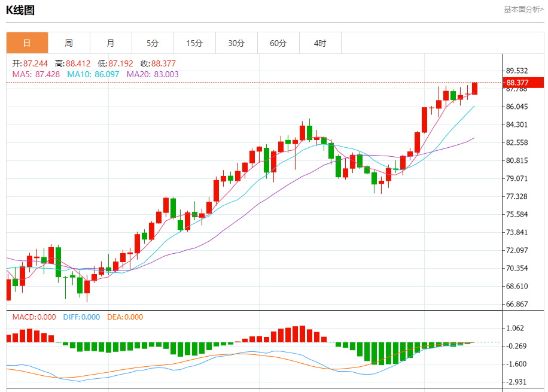The height and width of the screenshot is (392, 548).
Task: Click the 86.045 price axis label
Action: [517, 107]
